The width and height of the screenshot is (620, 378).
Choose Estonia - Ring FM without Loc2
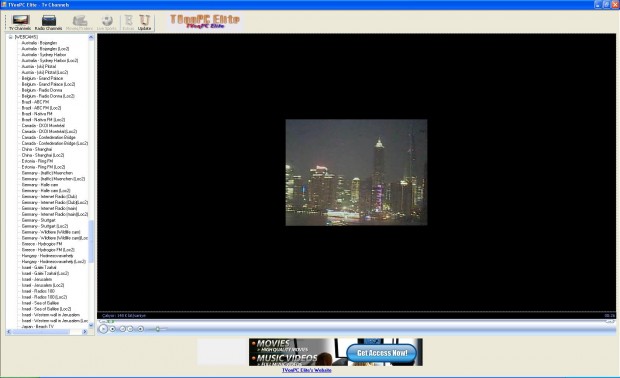pyautogui.click(x=38, y=161)
